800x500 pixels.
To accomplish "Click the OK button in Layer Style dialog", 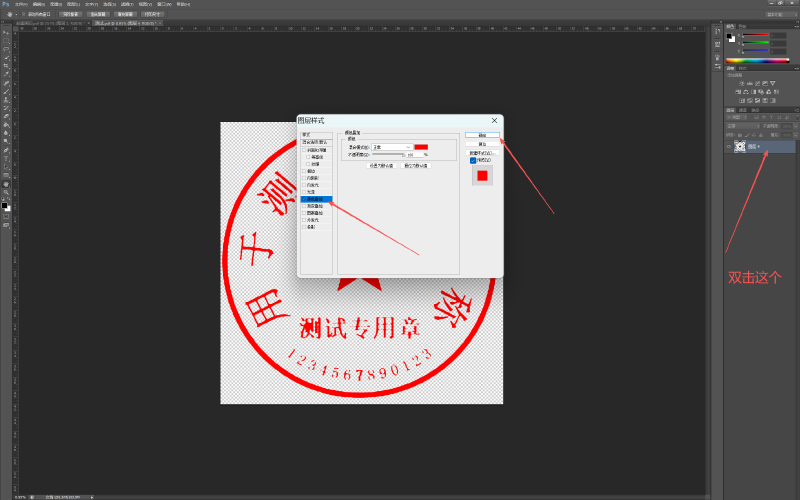I will 482,134.
